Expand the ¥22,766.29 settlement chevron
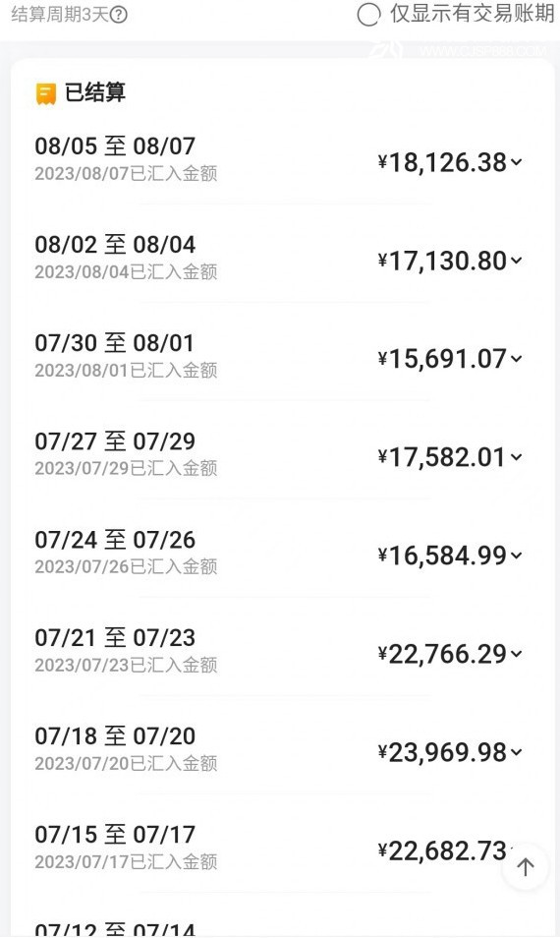This screenshot has width=560, height=938. [517, 653]
